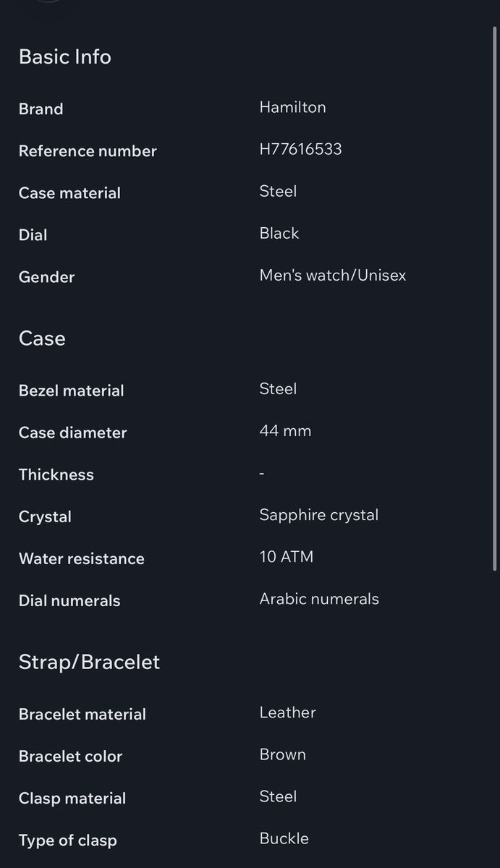Click the Case section heading
Viewport: 500px width, 868px height.
[42, 339]
